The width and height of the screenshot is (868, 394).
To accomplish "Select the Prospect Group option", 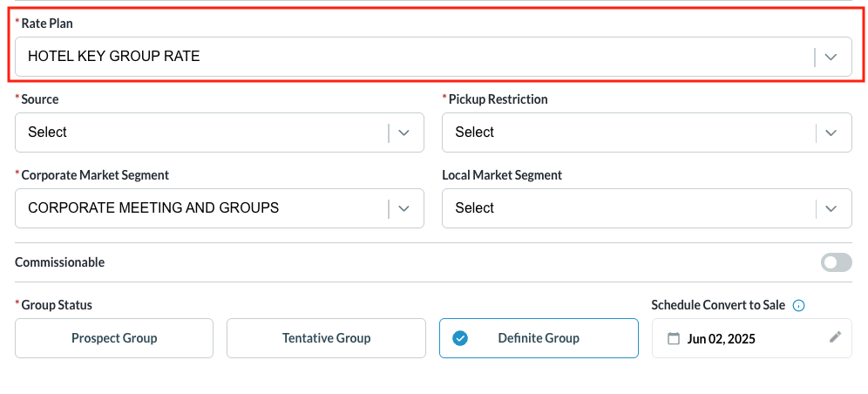I will pos(114,338).
